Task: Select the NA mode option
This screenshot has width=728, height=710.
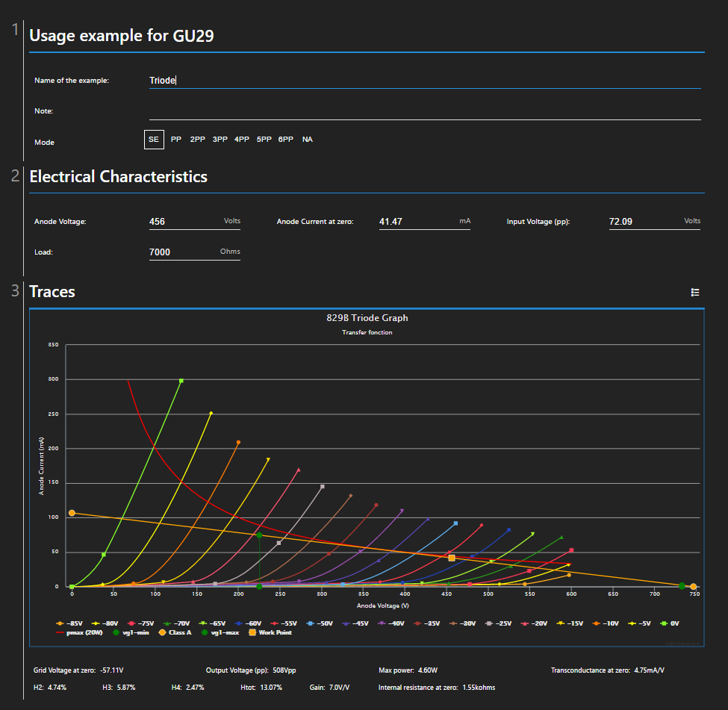Action: coord(308,140)
